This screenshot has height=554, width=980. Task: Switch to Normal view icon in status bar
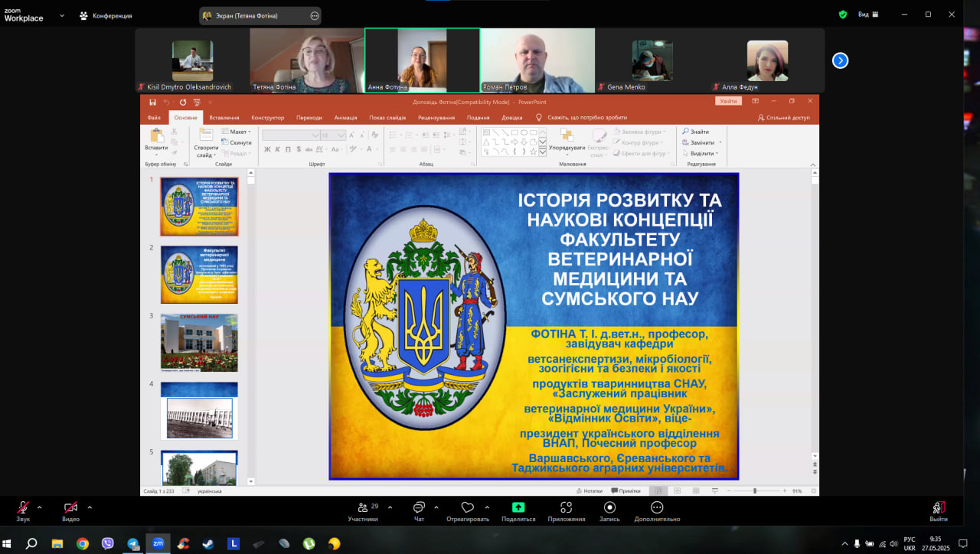point(658,490)
